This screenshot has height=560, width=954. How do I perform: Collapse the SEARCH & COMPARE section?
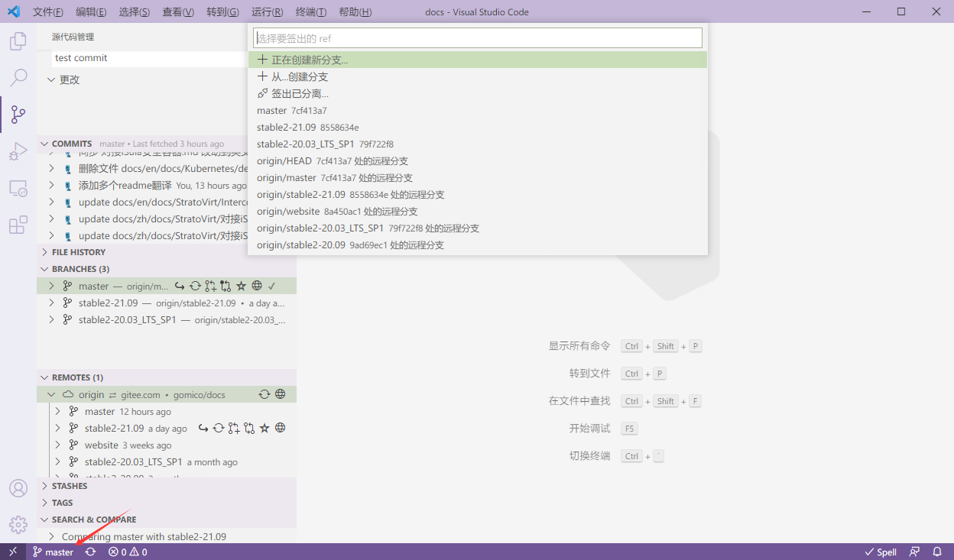(x=44, y=520)
